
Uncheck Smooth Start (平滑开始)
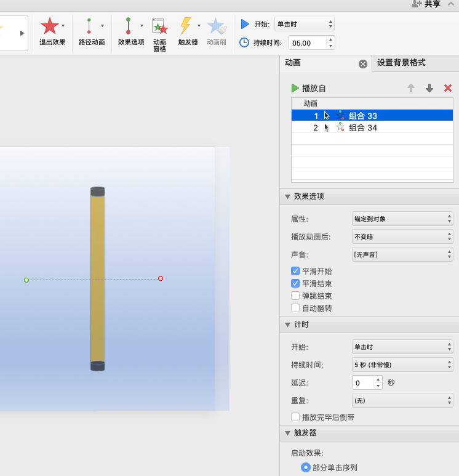[295, 271]
